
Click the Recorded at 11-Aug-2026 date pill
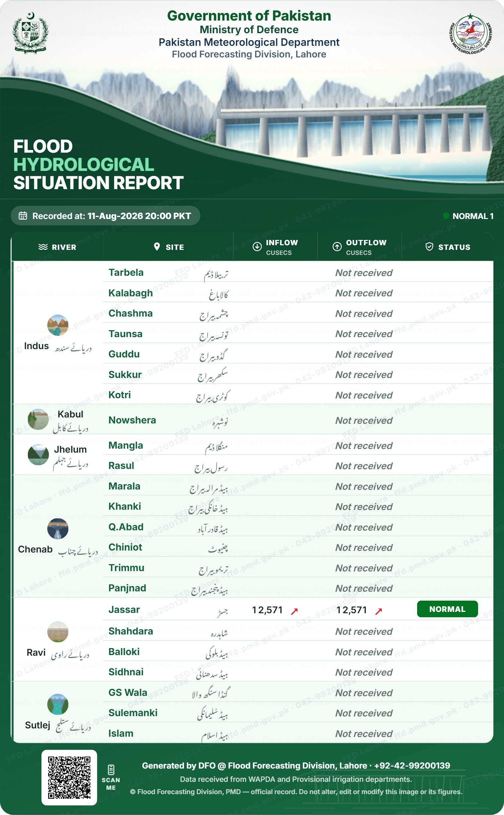coord(105,215)
